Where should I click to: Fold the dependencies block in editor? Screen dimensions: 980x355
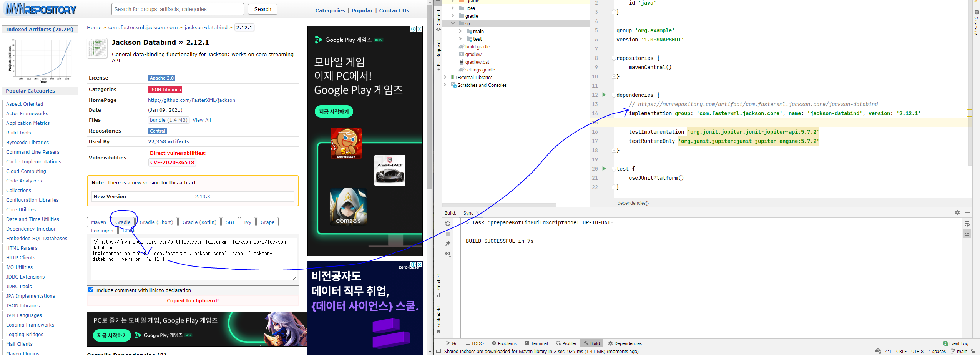click(614, 95)
